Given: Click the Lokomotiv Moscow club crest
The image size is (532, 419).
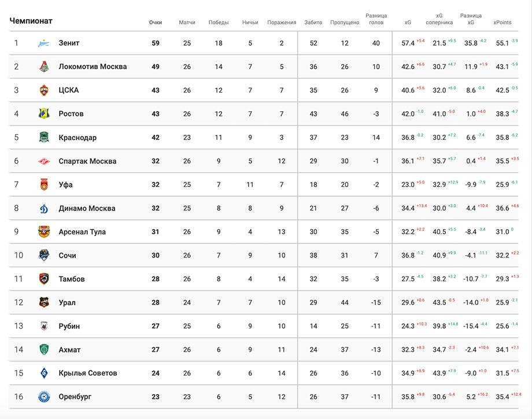Looking at the screenshot, I should 44,67.
